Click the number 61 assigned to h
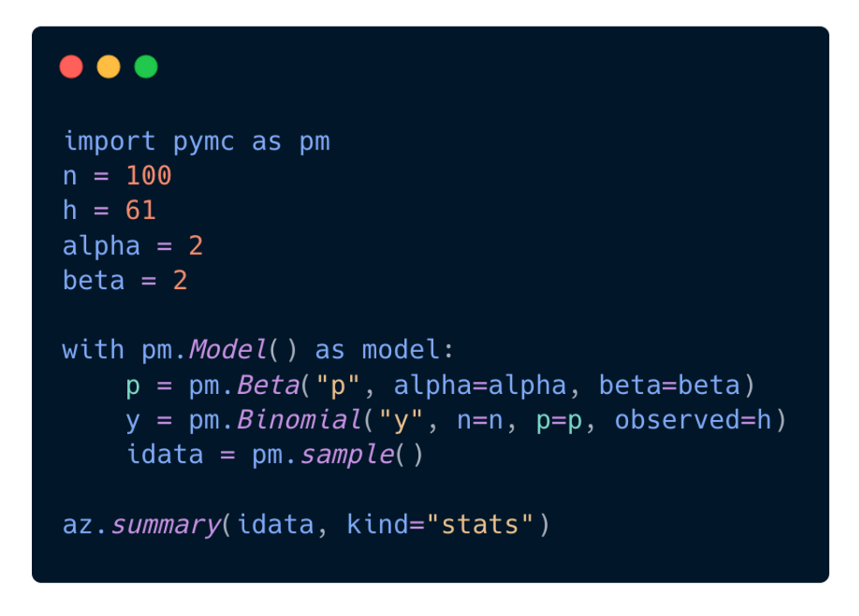 [141, 211]
